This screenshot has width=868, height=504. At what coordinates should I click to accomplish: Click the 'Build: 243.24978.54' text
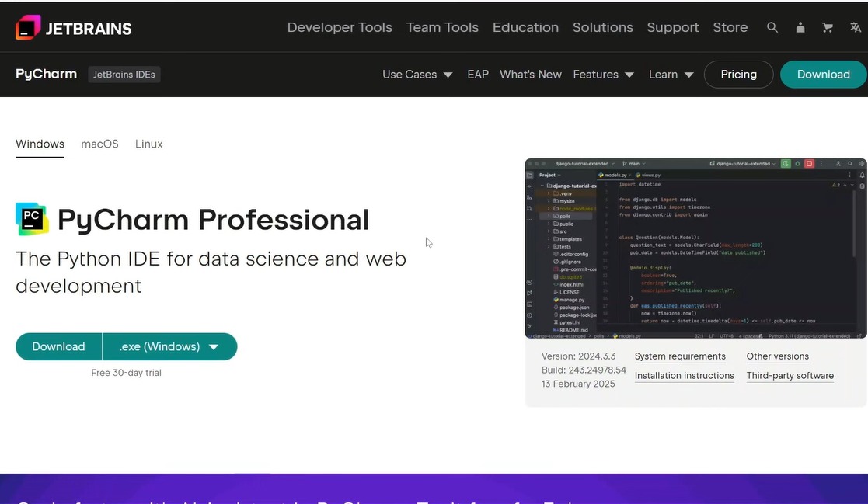[584, 370]
